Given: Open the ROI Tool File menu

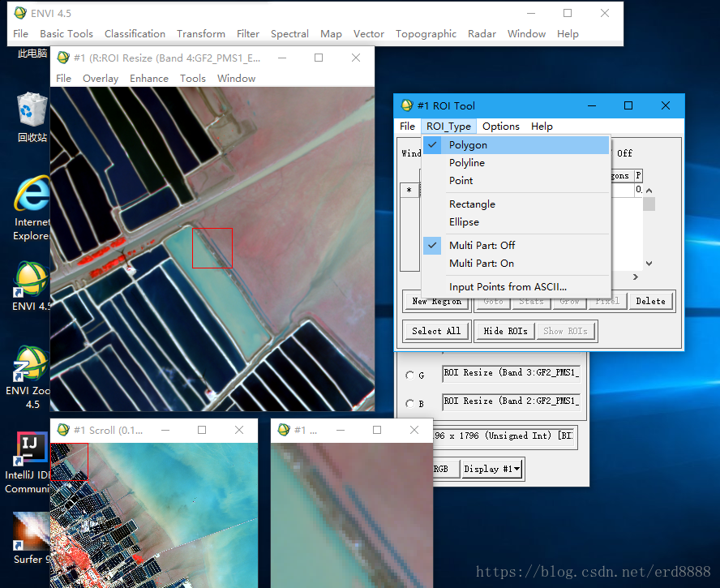Looking at the screenshot, I should [x=407, y=127].
